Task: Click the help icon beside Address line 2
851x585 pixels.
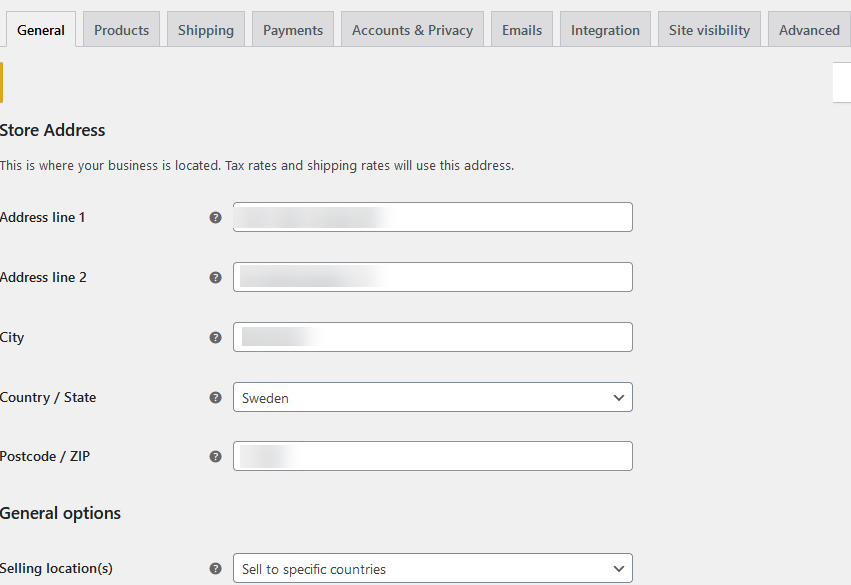Action: point(215,277)
